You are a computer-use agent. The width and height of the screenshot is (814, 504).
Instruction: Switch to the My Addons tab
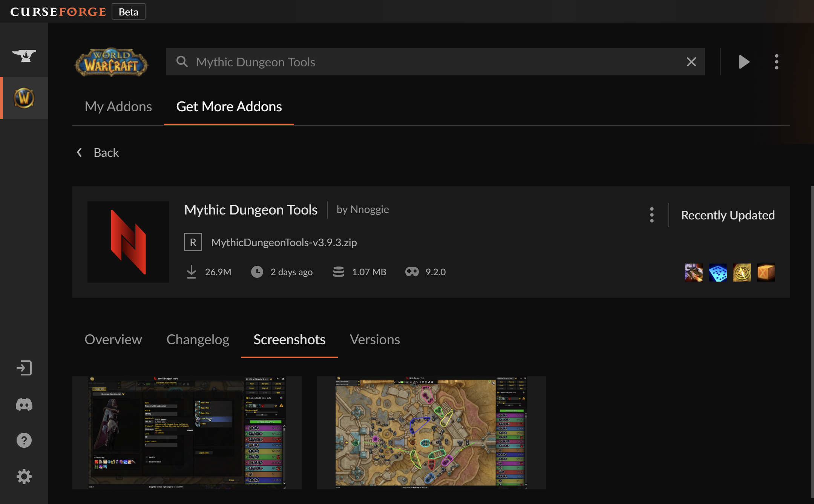[118, 106]
